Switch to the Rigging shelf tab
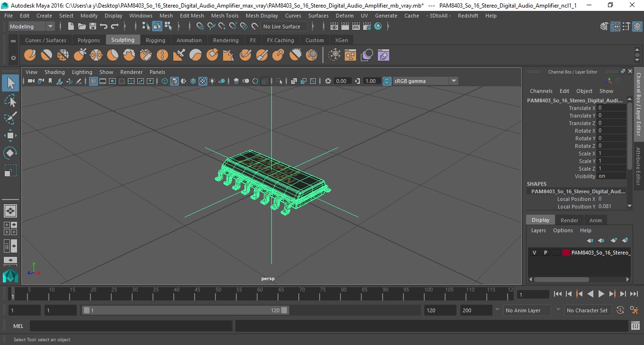 coord(155,40)
